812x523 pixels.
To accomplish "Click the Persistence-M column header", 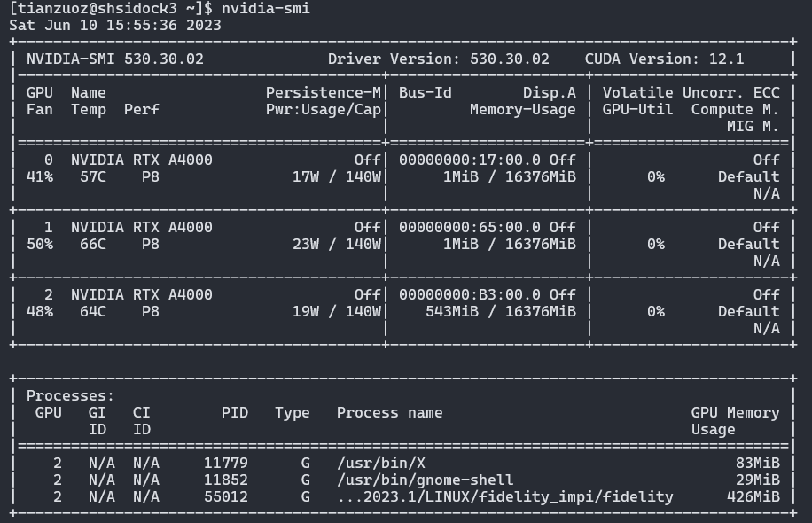I will pos(324,93).
